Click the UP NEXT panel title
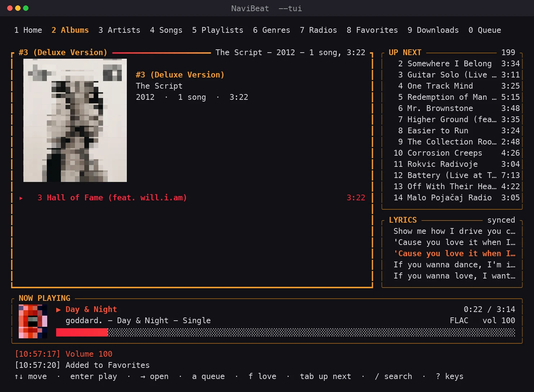534x392 pixels. (405, 52)
